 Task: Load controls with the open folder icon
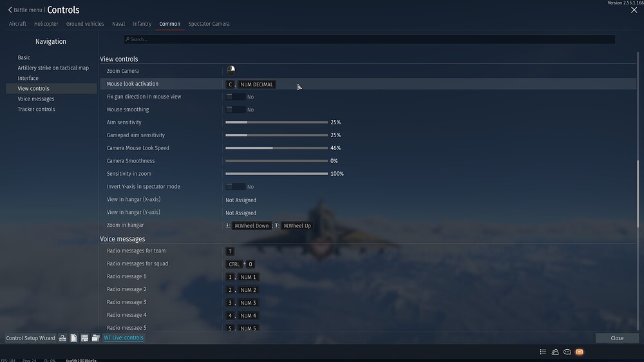(96, 338)
